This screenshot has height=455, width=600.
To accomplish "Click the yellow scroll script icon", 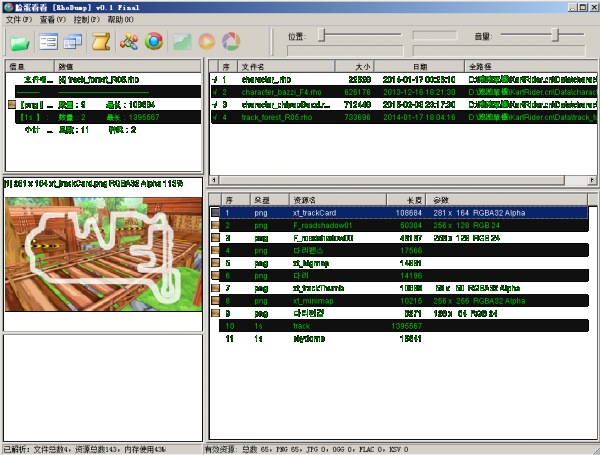I will 101,42.
